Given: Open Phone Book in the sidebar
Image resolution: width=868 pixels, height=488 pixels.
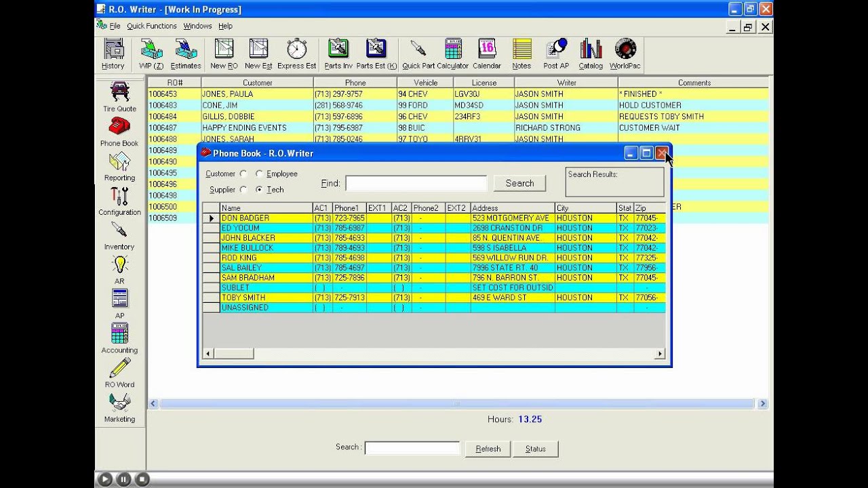Looking at the screenshot, I should [x=119, y=131].
